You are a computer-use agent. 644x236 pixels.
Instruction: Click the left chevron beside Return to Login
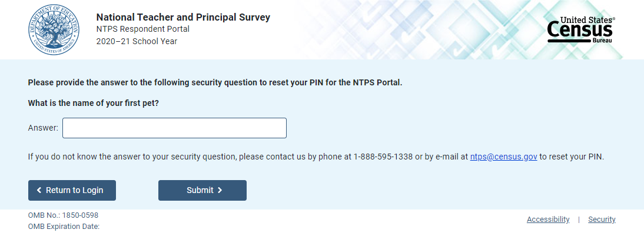[x=39, y=190]
